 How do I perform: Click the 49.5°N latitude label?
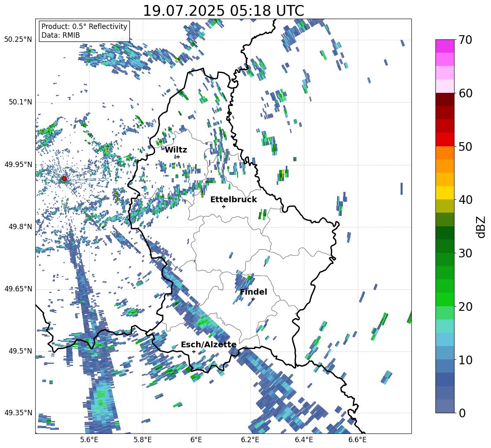click(20, 351)
